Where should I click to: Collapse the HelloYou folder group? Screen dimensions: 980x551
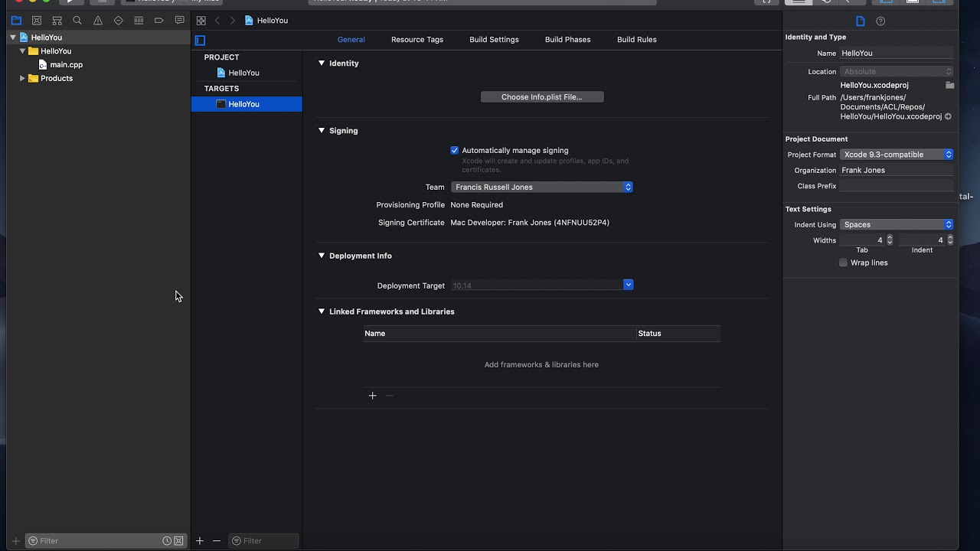click(x=23, y=51)
